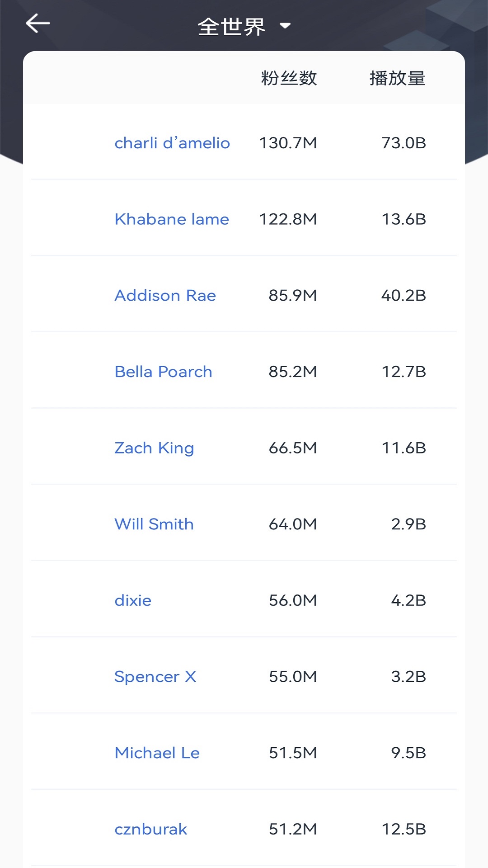
Task: Open Zach King profile link
Action: tap(154, 448)
